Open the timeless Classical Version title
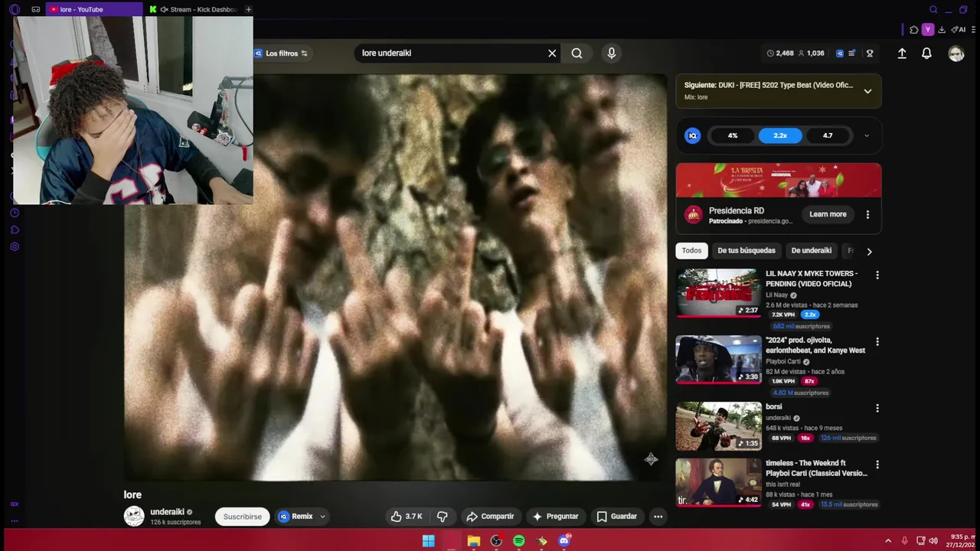Screen dimensions: 980x551 (x=816, y=468)
